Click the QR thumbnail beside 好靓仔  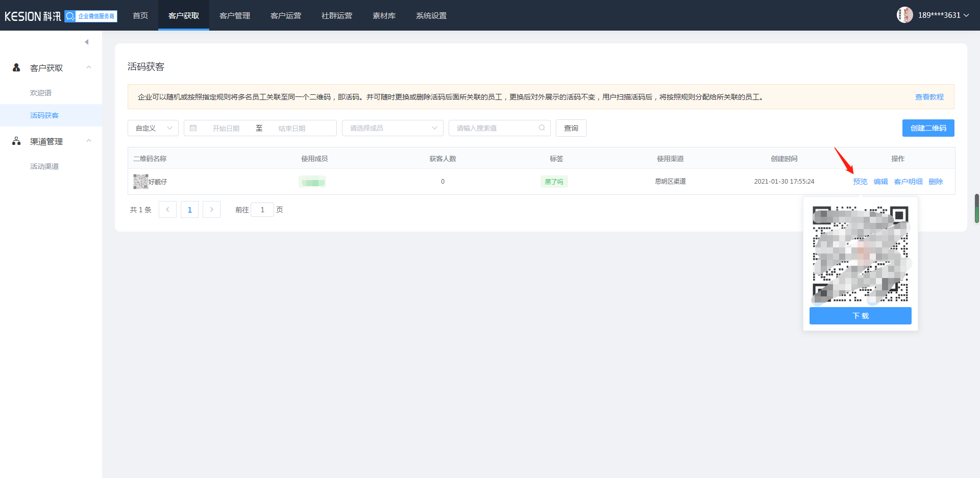coord(140,182)
